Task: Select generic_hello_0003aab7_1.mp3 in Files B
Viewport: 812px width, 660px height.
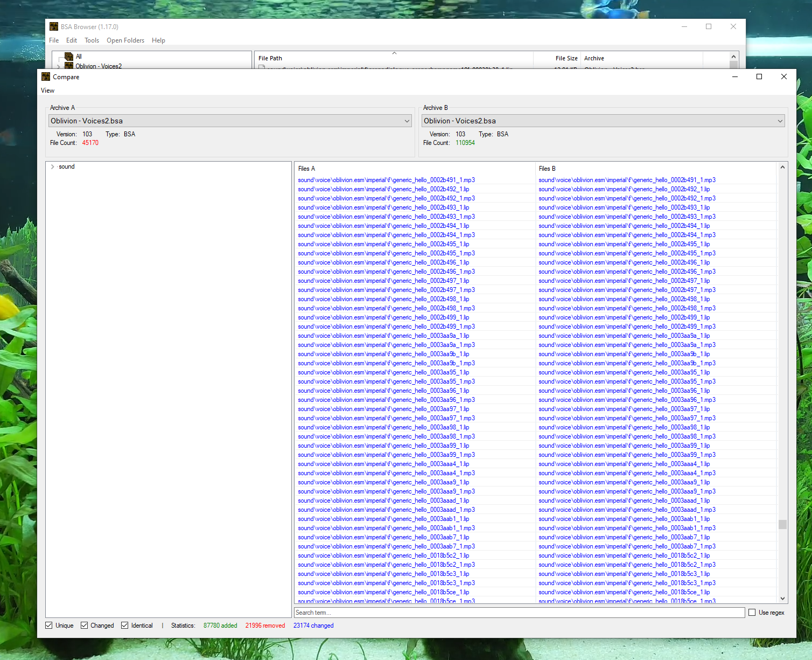Action: click(627, 546)
